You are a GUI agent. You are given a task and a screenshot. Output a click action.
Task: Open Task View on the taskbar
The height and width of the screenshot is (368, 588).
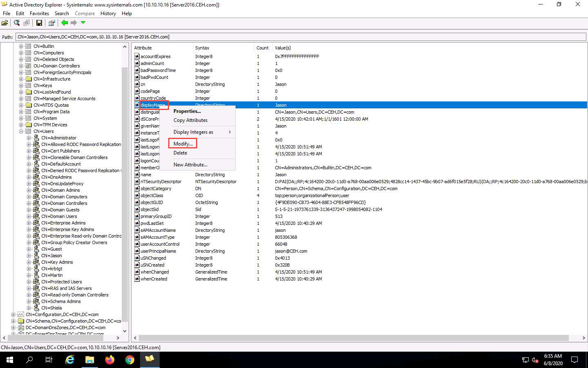49,360
